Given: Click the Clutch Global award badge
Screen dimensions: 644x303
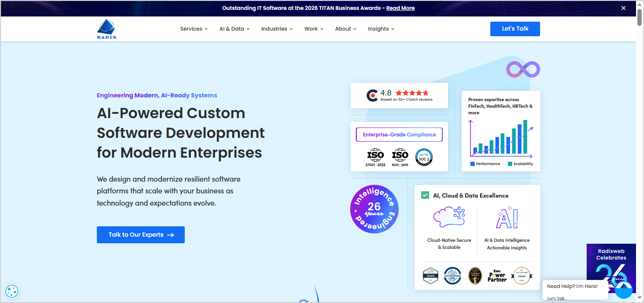Looking at the screenshot, I should 521,276.
